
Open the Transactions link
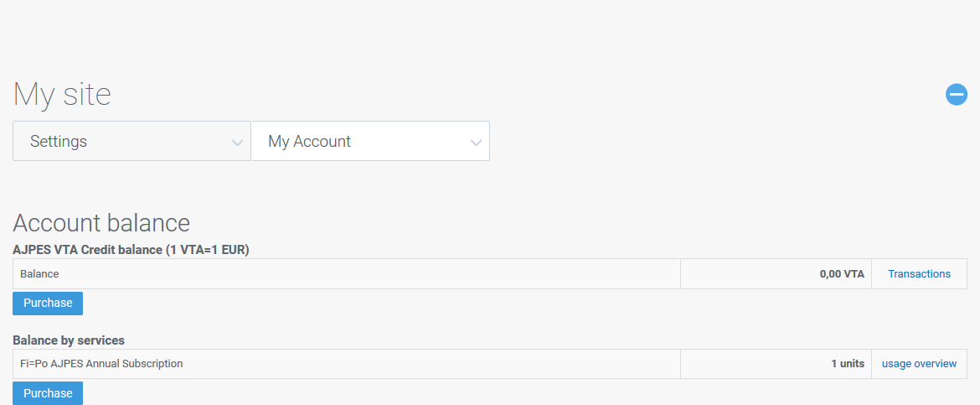tap(919, 274)
